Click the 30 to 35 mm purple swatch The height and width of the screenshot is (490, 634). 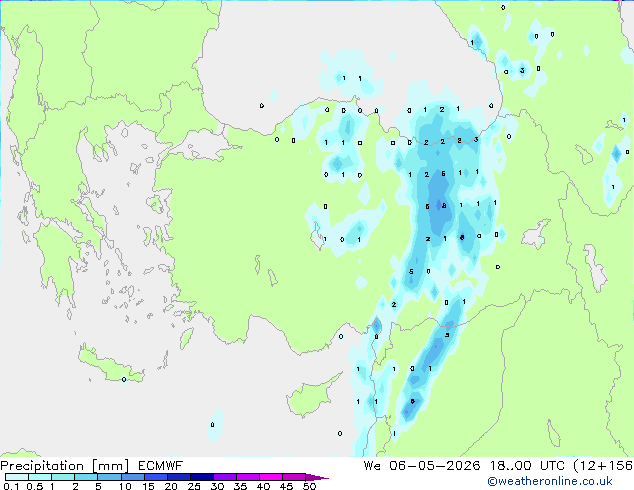[x=224, y=477]
